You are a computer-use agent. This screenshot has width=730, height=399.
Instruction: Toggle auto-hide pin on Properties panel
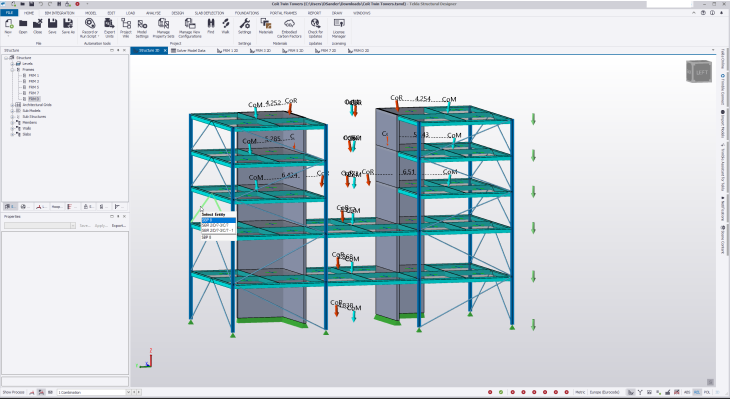(118, 216)
